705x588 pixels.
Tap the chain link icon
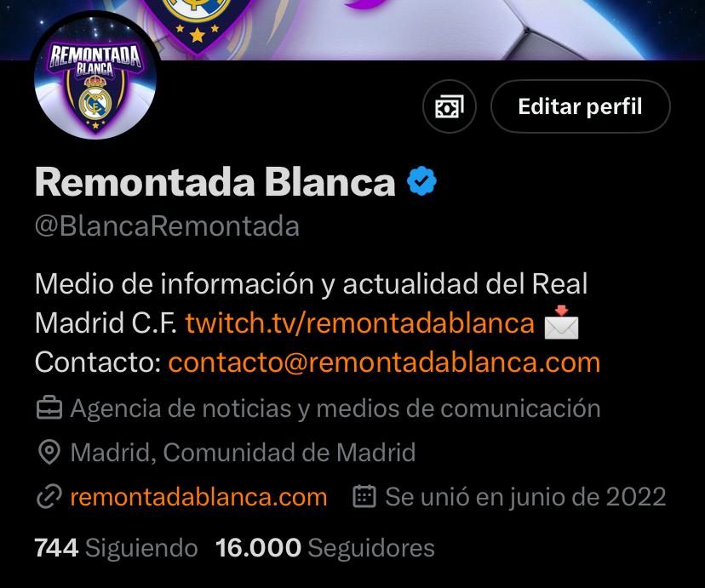click(49, 497)
